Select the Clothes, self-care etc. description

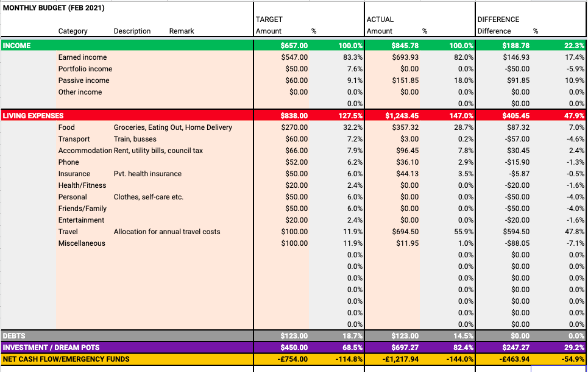[x=149, y=197]
